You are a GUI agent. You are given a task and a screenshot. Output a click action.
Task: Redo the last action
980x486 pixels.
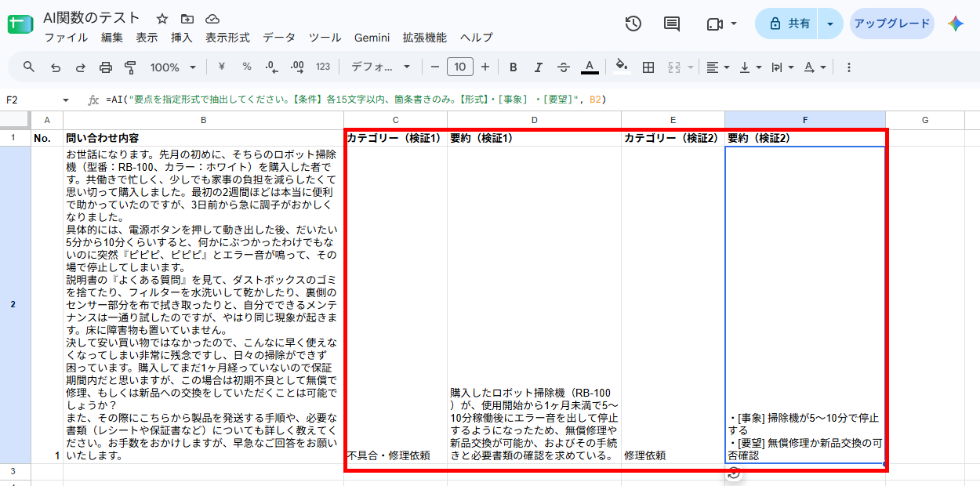point(80,67)
